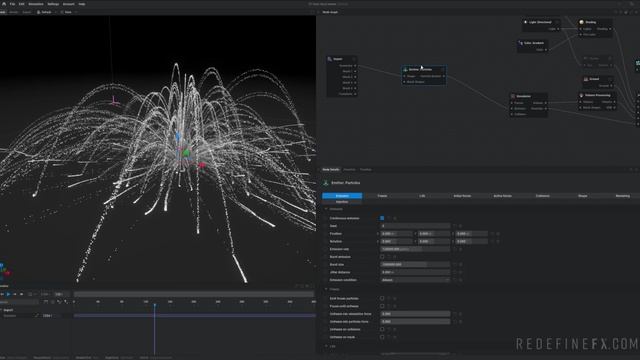Select the Simulation node icon
Screen dimensions: 640x360
click(513, 96)
